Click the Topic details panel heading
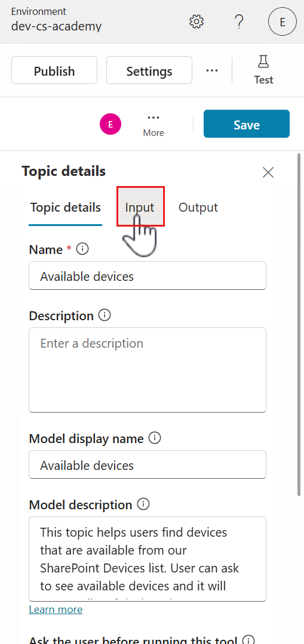304x644 pixels. coord(64,171)
